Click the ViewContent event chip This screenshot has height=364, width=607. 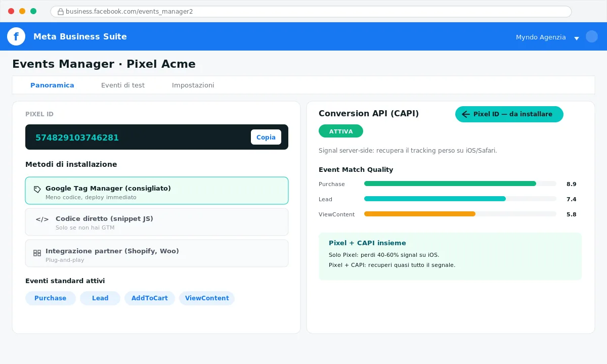(x=207, y=298)
